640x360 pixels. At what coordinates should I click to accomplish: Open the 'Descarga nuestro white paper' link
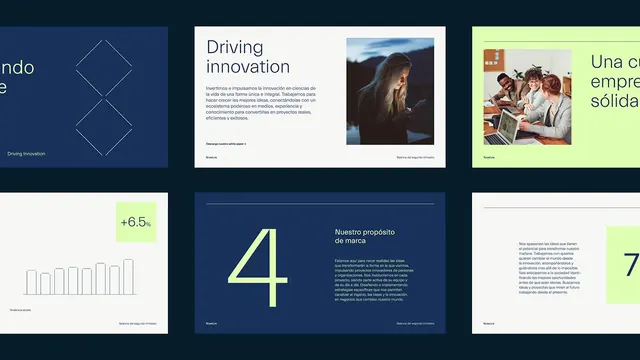[x=226, y=144]
